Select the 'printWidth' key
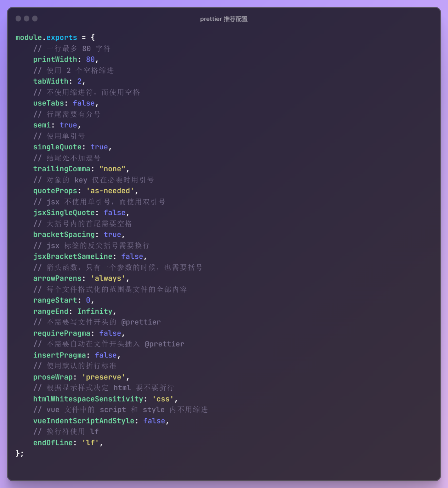Screen dimensions: 448x488 [55, 59]
